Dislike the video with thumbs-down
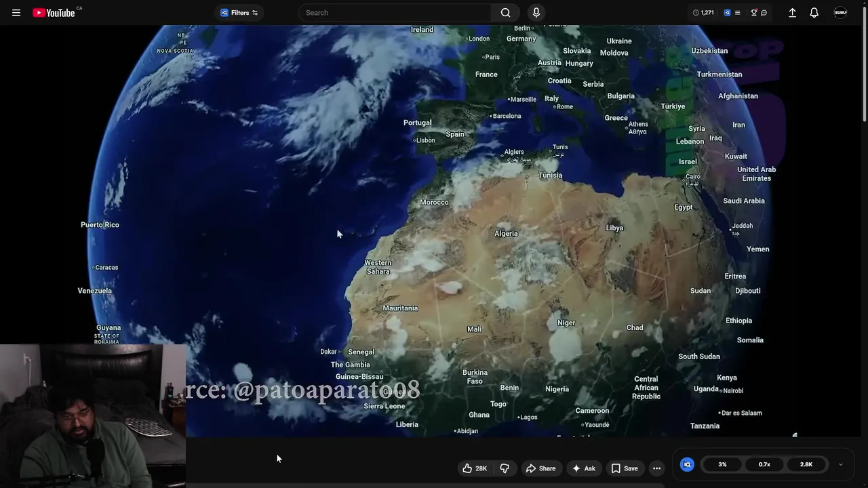 coord(505,468)
